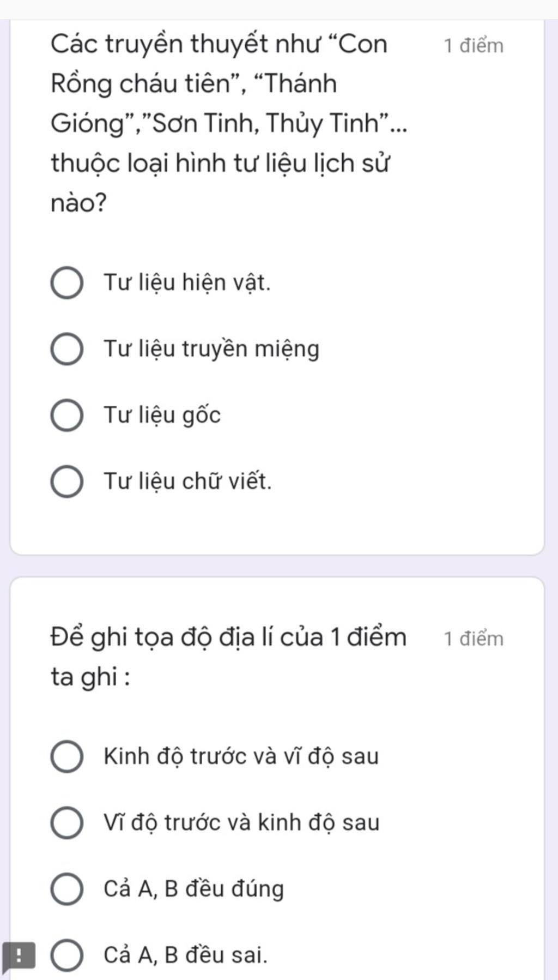This screenshot has height=980, width=558.
Task: Select the 'Tư liệu hiện vật' radio button
Action: pos(67,283)
